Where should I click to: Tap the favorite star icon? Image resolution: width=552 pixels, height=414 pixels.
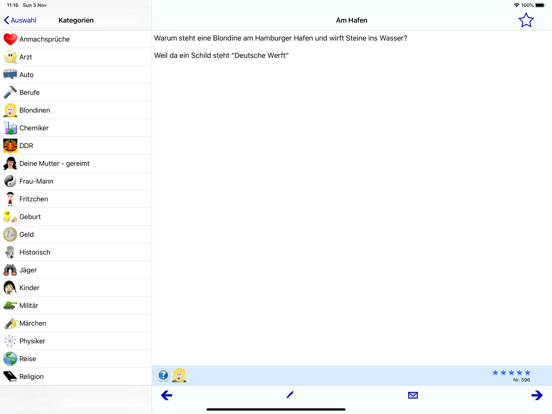tap(526, 20)
